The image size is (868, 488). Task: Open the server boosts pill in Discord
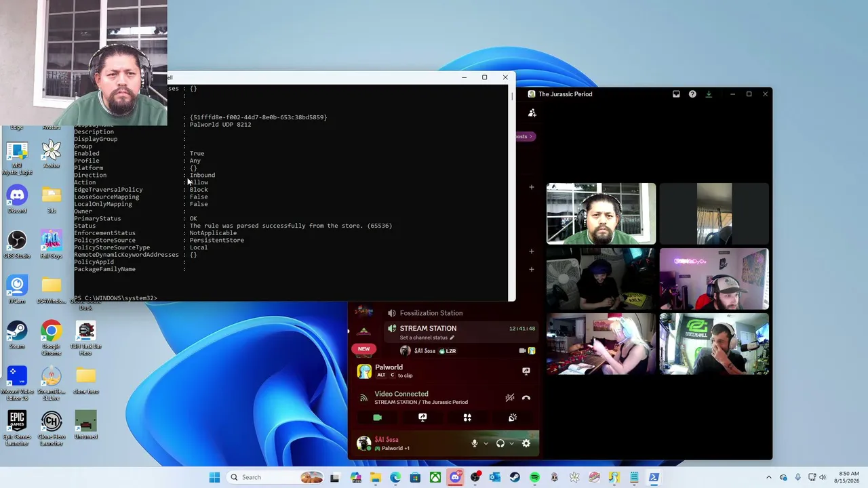526,136
